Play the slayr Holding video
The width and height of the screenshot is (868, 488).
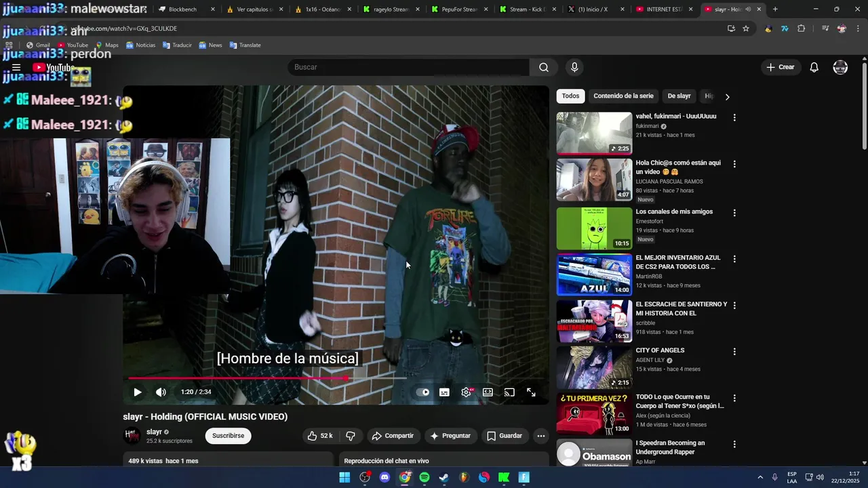[x=137, y=392]
